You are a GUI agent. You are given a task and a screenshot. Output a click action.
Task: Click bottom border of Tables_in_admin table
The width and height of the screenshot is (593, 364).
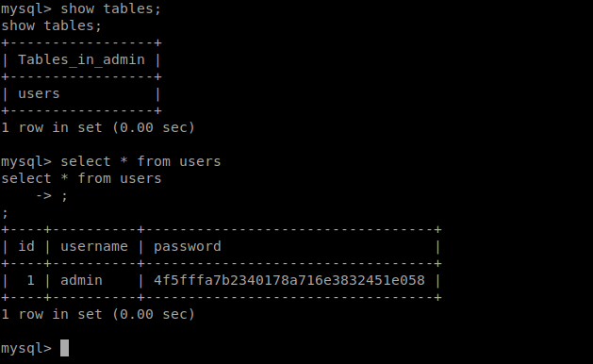(81, 110)
